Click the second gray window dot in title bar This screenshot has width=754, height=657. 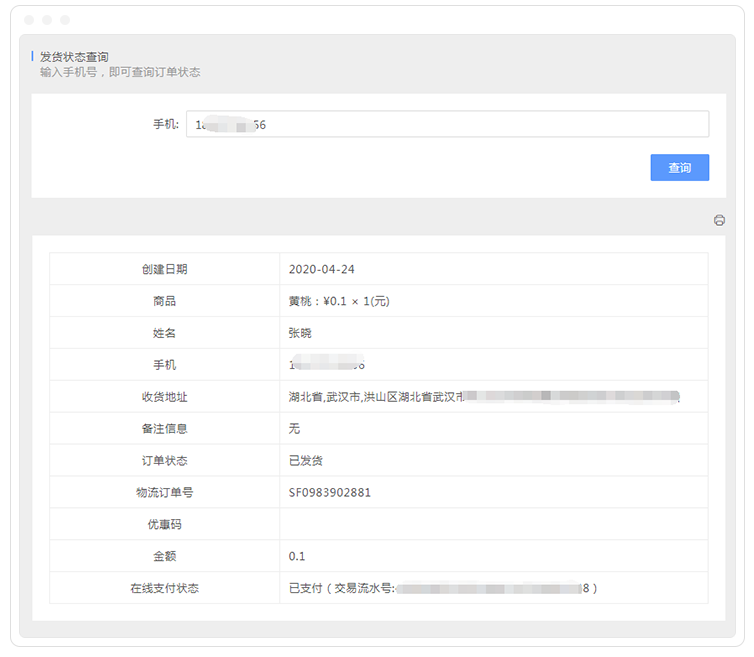coord(47,20)
